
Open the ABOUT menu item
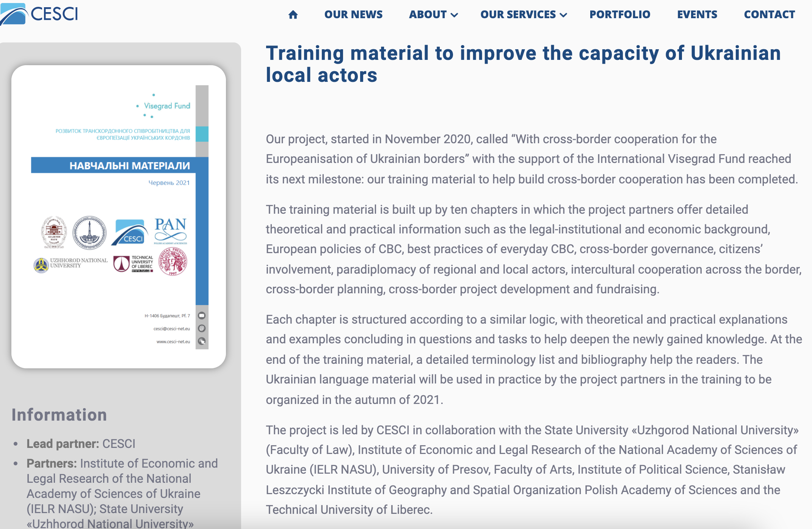428,14
